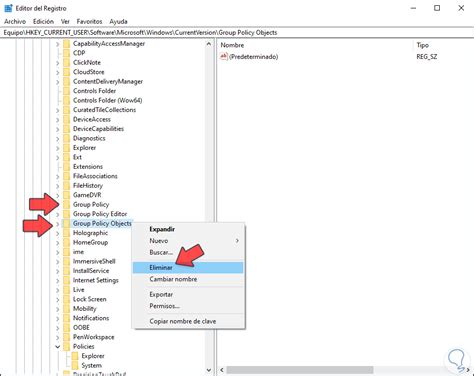Viewport: 474px width, 376px height.
Task: Select the (Predeterminado) value name
Action: click(254, 57)
